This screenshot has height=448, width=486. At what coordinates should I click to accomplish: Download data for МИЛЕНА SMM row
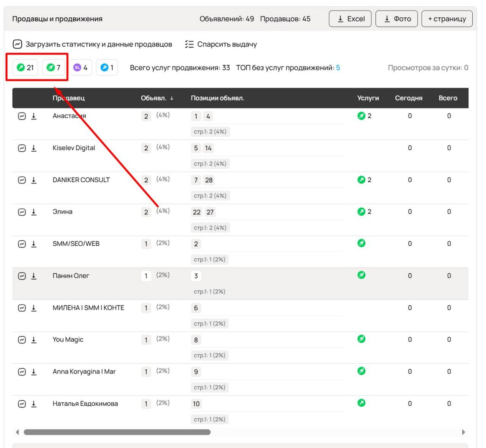pyautogui.click(x=34, y=308)
